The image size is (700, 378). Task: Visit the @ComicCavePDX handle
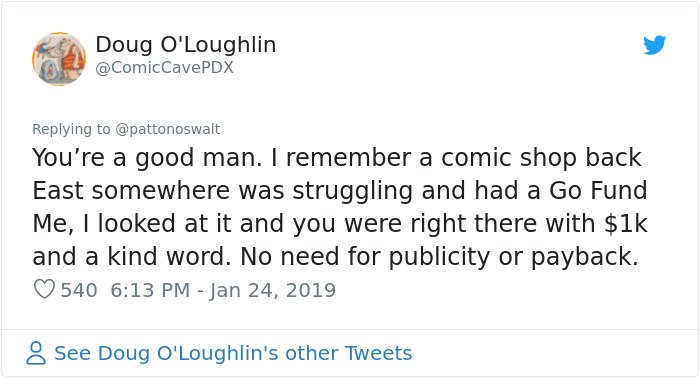[x=164, y=67]
